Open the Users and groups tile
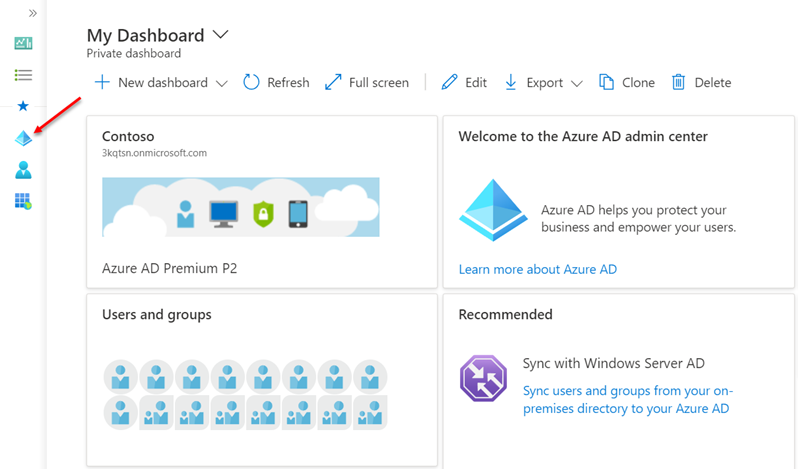The width and height of the screenshot is (798, 469). (x=262, y=380)
